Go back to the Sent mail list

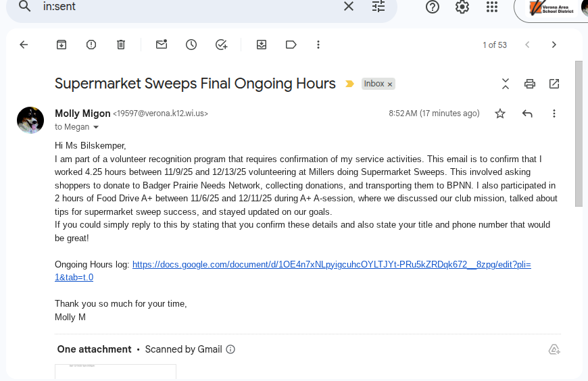pos(24,45)
